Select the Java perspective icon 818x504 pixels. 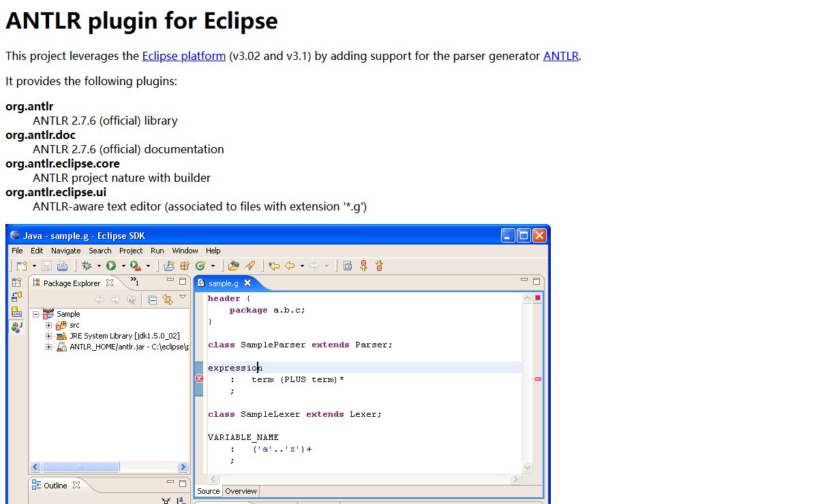(17, 328)
